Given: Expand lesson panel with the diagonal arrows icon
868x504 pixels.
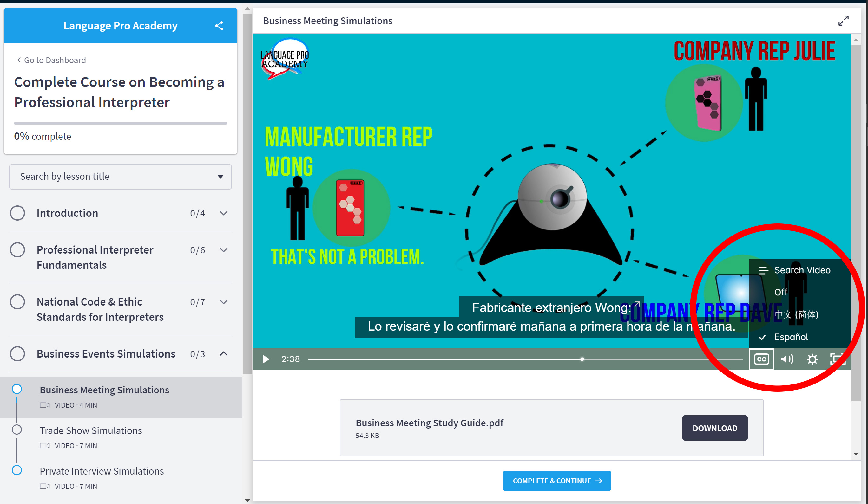Looking at the screenshot, I should [x=843, y=21].
